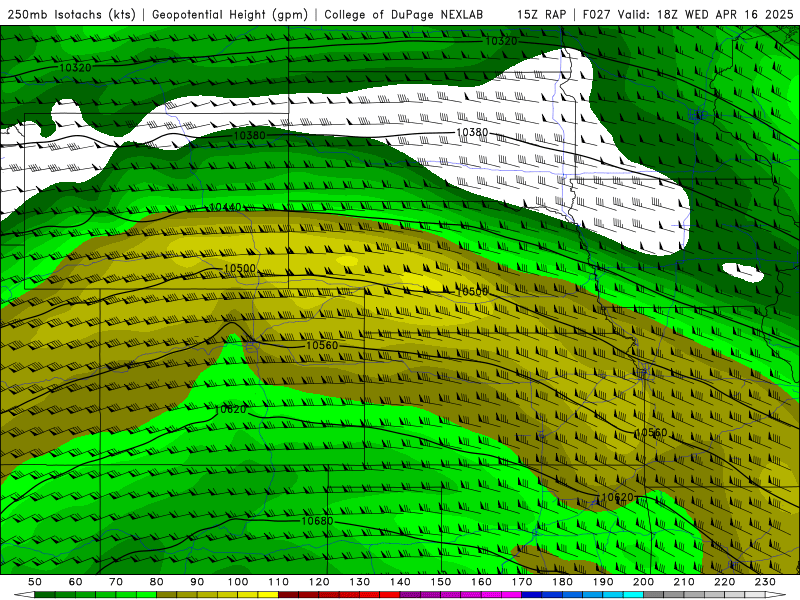Select the eastern 10620 contour label
The width and height of the screenshot is (800, 600).
tap(617, 497)
